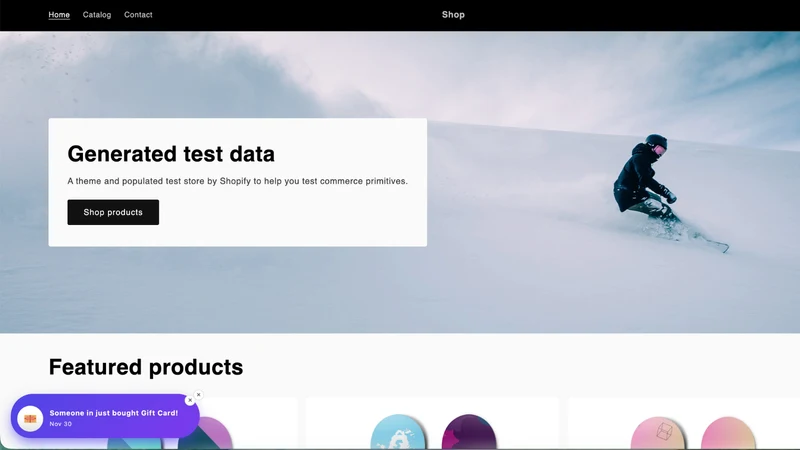800x450 pixels.
Task: Click the 'A theme and populated test store' description
Action: 238,181
